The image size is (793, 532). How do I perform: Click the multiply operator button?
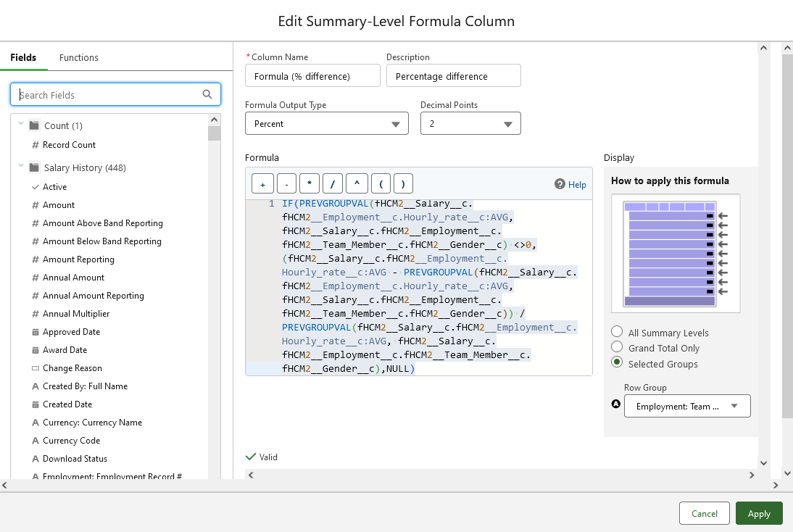pos(310,184)
